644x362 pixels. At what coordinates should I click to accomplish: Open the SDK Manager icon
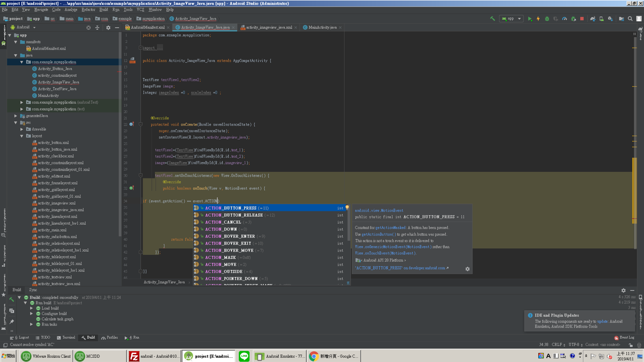610,19
